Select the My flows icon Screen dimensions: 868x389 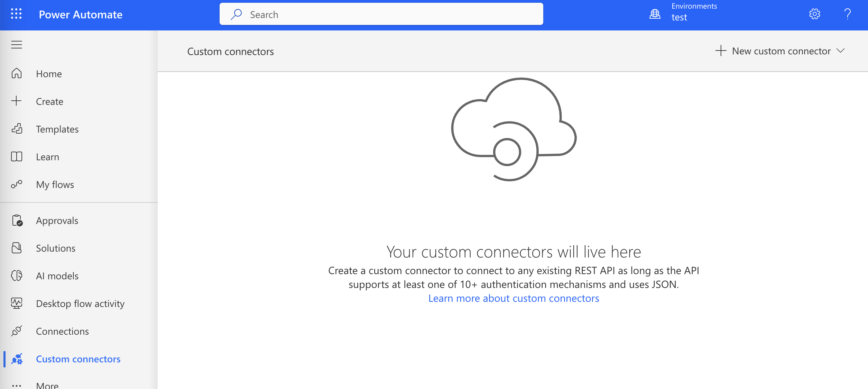click(17, 184)
